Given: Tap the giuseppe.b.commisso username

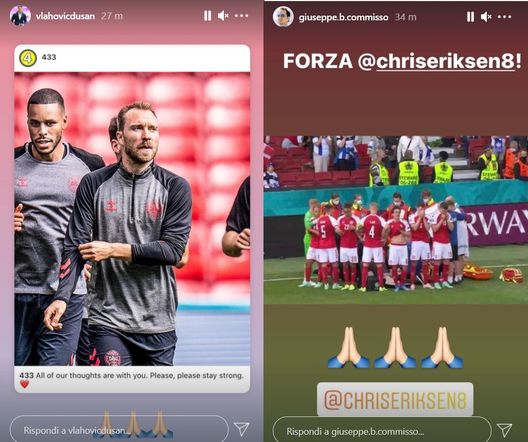Looking at the screenshot, I should (x=343, y=17).
